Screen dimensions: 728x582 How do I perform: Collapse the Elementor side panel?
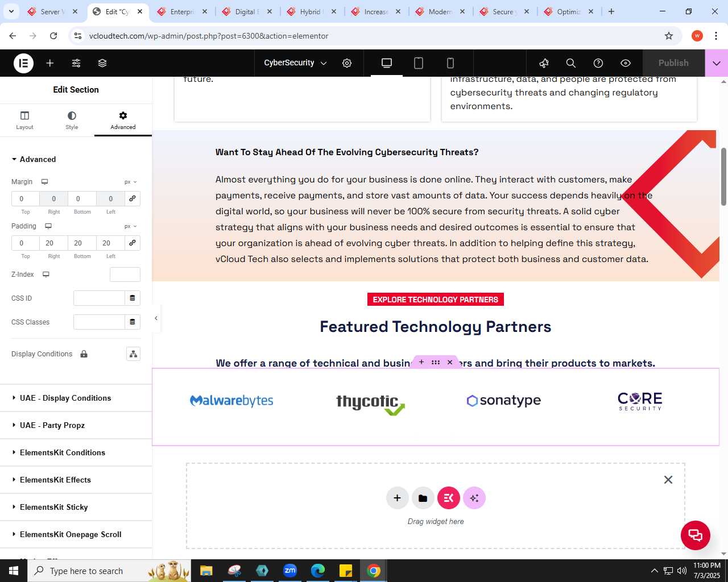click(x=156, y=318)
